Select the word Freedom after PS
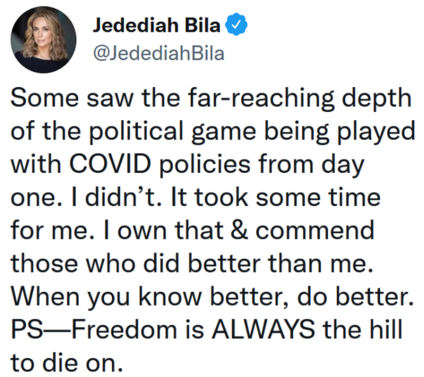The height and width of the screenshot is (377, 424). (x=124, y=329)
